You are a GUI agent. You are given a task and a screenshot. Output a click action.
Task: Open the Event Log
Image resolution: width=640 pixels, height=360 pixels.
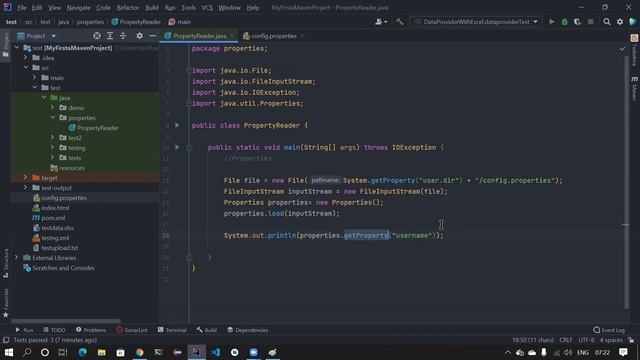click(609, 330)
